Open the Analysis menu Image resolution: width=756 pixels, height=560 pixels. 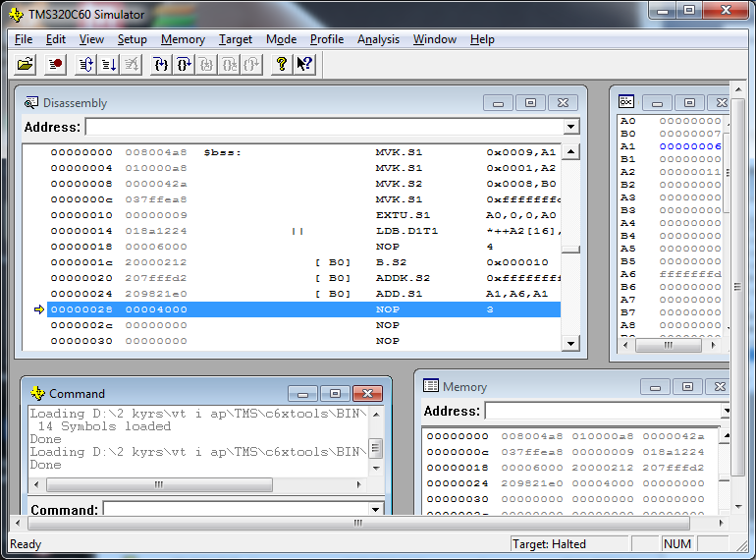378,39
